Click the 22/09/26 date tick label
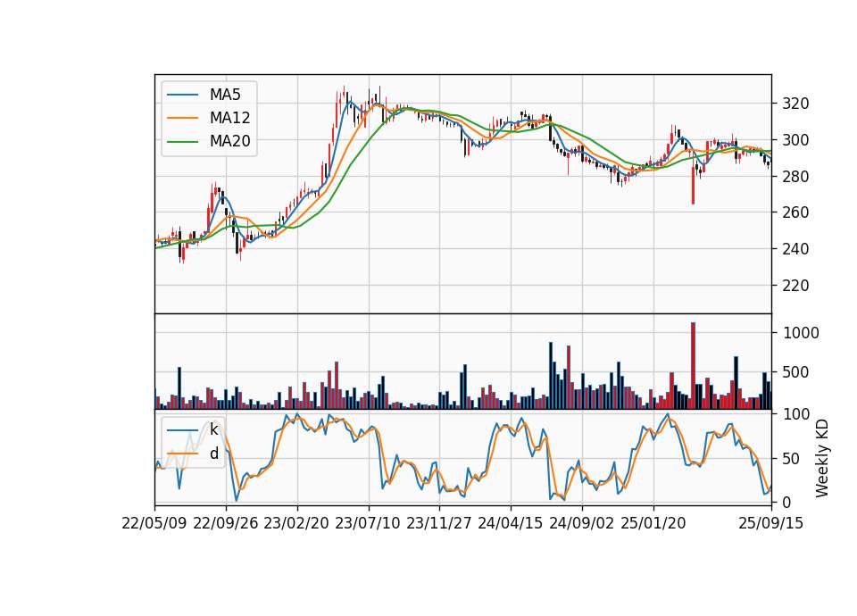 pyautogui.click(x=226, y=523)
